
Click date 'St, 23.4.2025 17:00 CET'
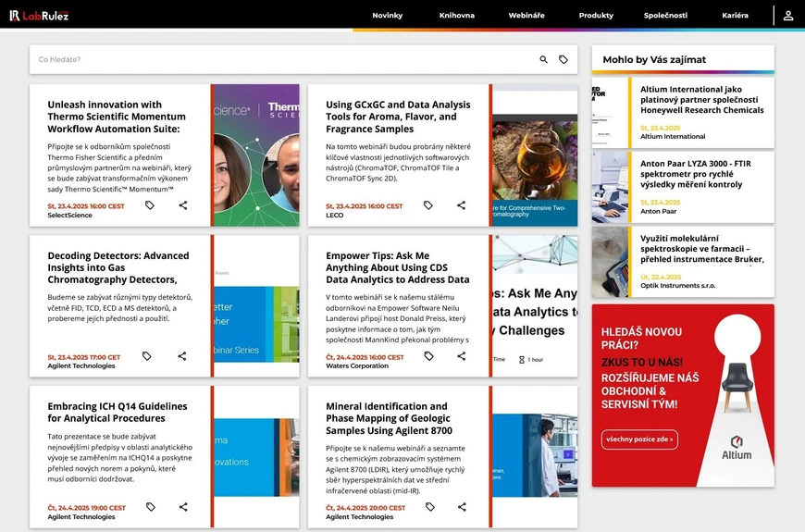[83, 357]
